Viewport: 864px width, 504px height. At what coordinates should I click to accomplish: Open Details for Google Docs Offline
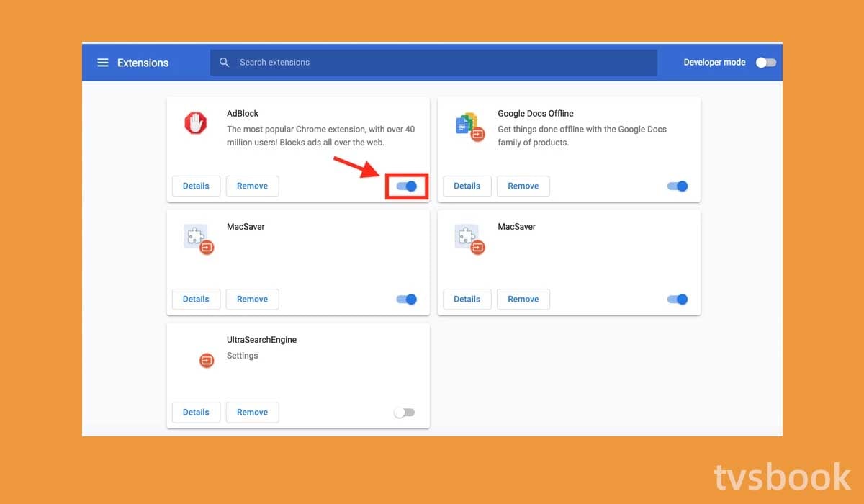pyautogui.click(x=467, y=186)
